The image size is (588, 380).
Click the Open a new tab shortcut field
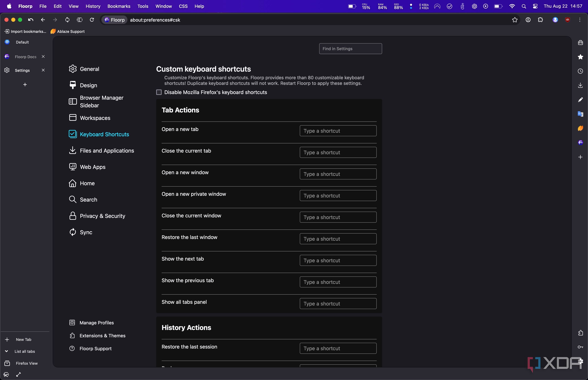[x=338, y=131]
